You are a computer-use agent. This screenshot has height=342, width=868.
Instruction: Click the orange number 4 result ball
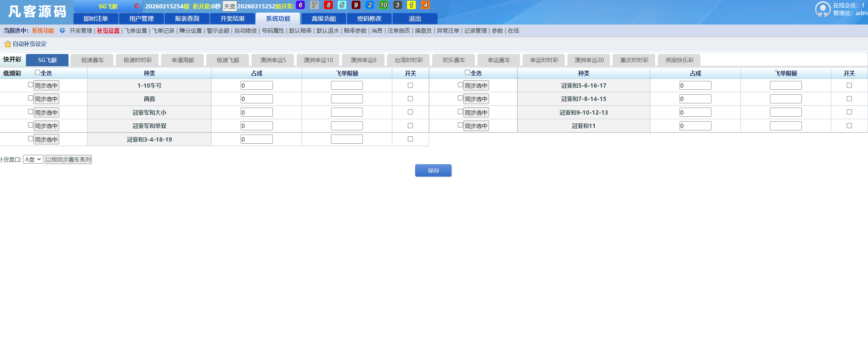pos(425,5)
